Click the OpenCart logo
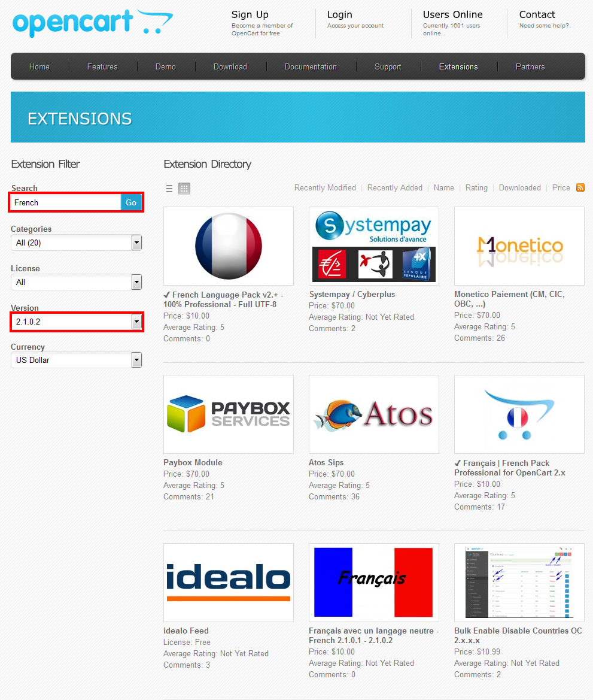The height and width of the screenshot is (700, 593). 93,23
